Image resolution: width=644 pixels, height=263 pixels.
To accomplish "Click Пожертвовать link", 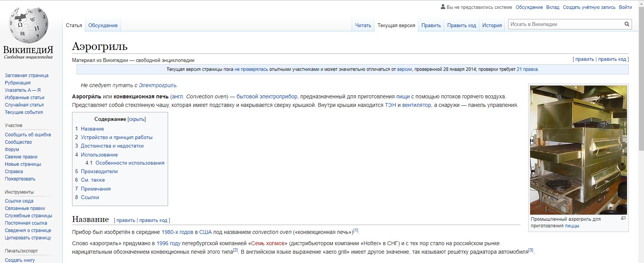I will coord(20,179).
